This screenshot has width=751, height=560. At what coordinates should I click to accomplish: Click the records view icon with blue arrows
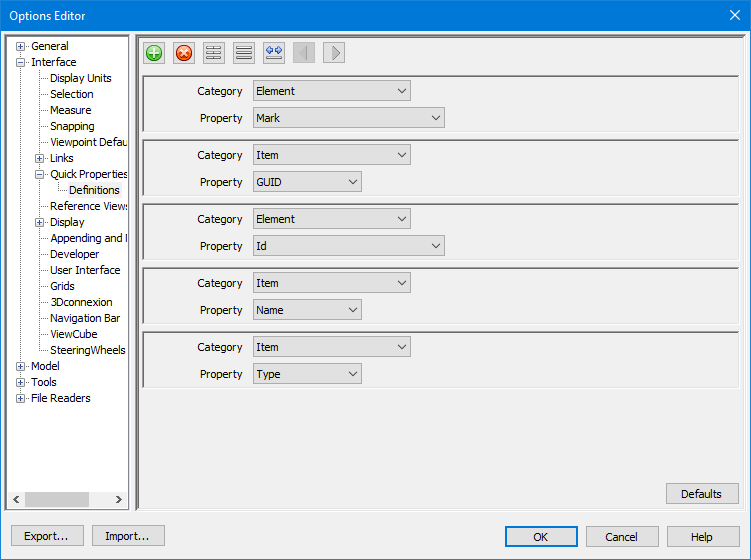point(274,53)
